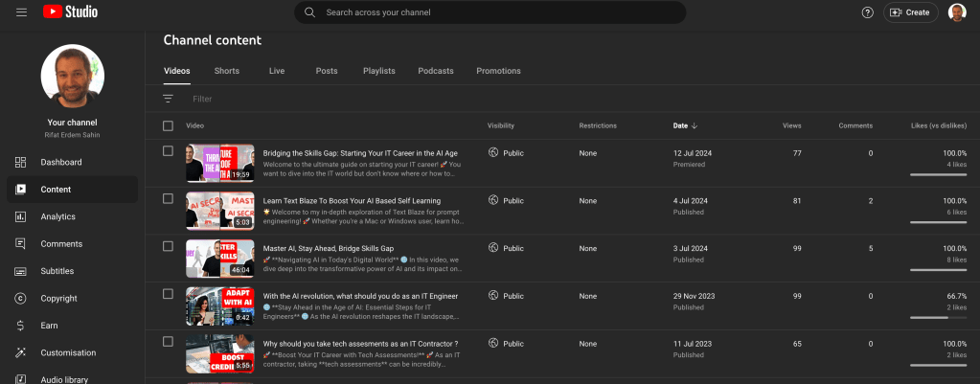Open the account avatar in the top bar
Viewport: 980px width, 384px height.
(x=957, y=12)
